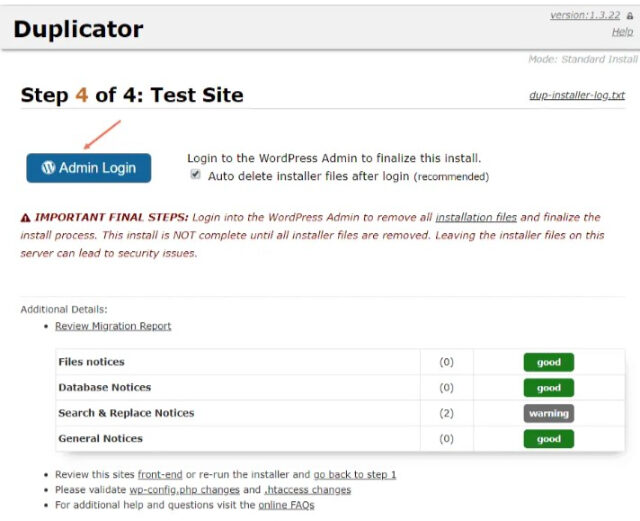This screenshot has height=521, width=640.
Task: Select the Database Notices row label
Action: [104, 387]
